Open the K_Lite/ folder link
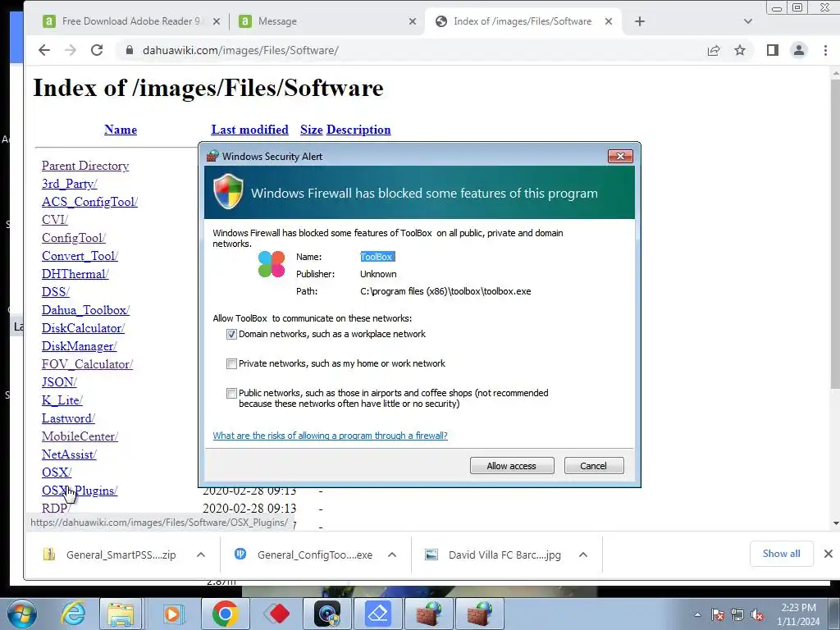 point(62,400)
